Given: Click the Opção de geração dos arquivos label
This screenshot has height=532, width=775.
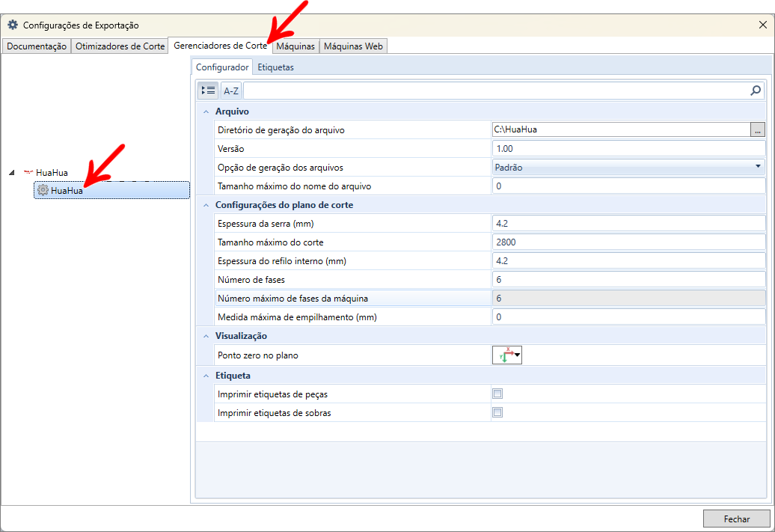Looking at the screenshot, I should pyautogui.click(x=281, y=168).
